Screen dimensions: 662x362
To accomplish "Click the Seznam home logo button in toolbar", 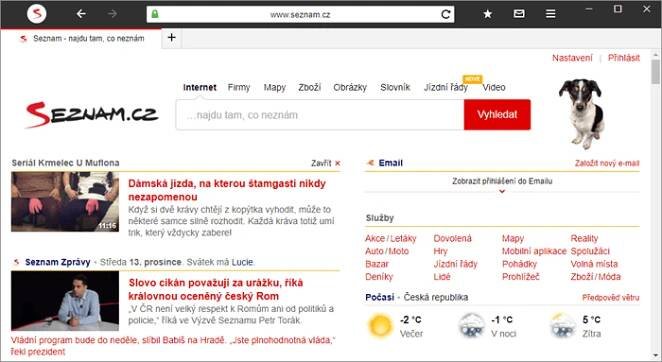I will (x=37, y=14).
